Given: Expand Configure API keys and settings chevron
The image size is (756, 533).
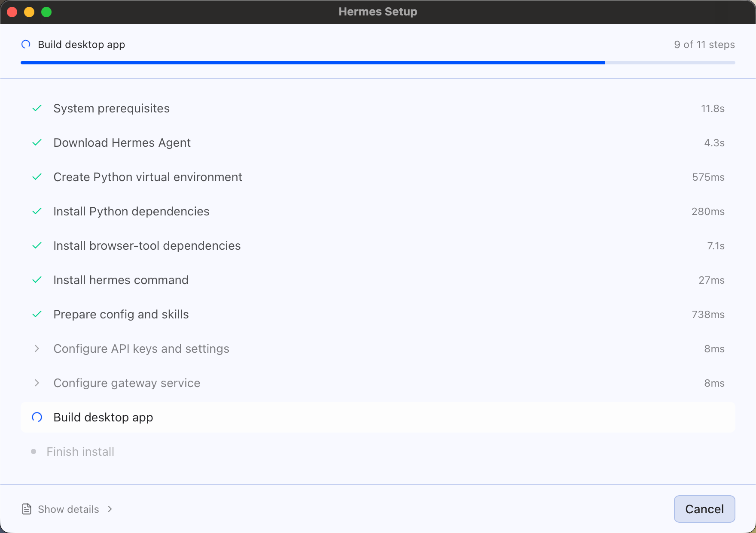Looking at the screenshot, I should click(x=37, y=348).
